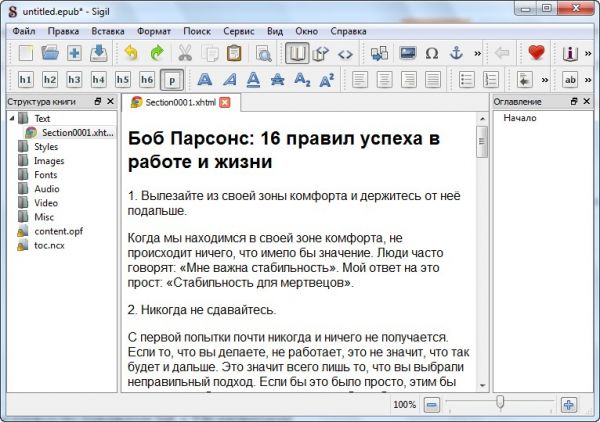The image size is (600, 422).
Task: Click the zoom in plus button
Action: point(569,405)
